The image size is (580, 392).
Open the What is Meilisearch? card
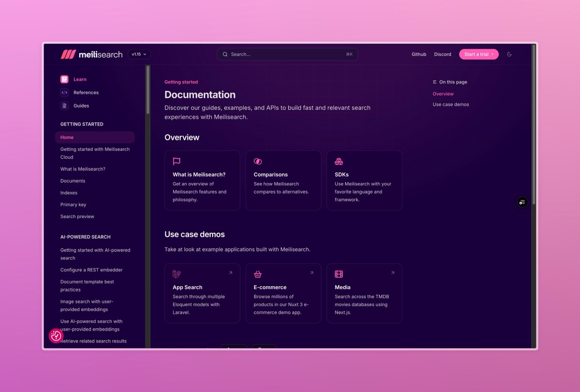(x=202, y=181)
